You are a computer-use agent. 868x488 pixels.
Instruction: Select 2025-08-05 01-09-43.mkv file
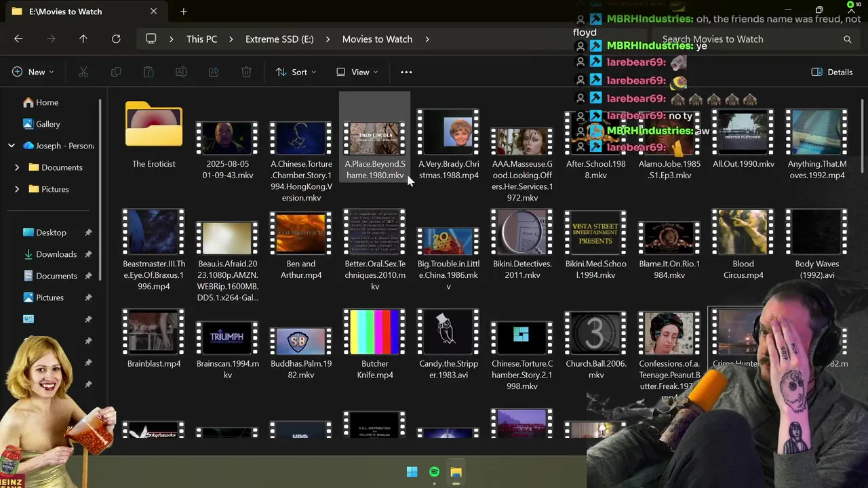227,150
